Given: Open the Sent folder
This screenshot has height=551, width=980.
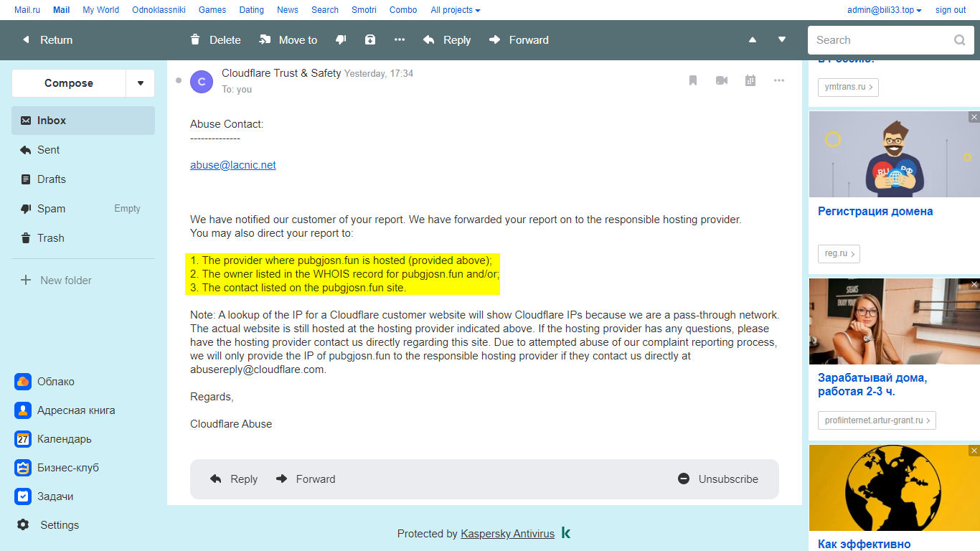Looking at the screenshot, I should pyautogui.click(x=49, y=150).
